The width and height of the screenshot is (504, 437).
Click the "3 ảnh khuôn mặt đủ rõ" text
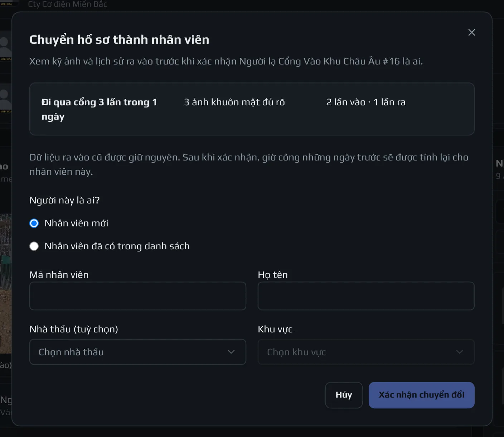coord(234,102)
